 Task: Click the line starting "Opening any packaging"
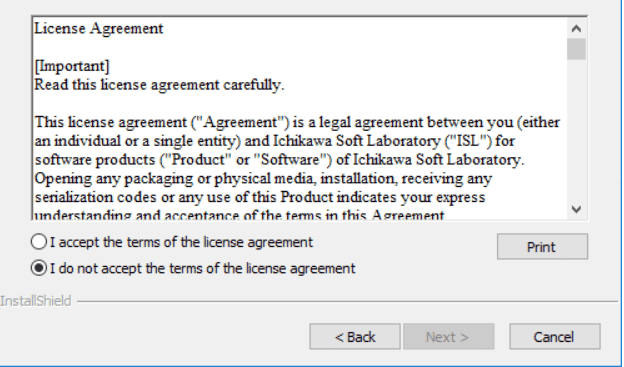tap(263, 178)
